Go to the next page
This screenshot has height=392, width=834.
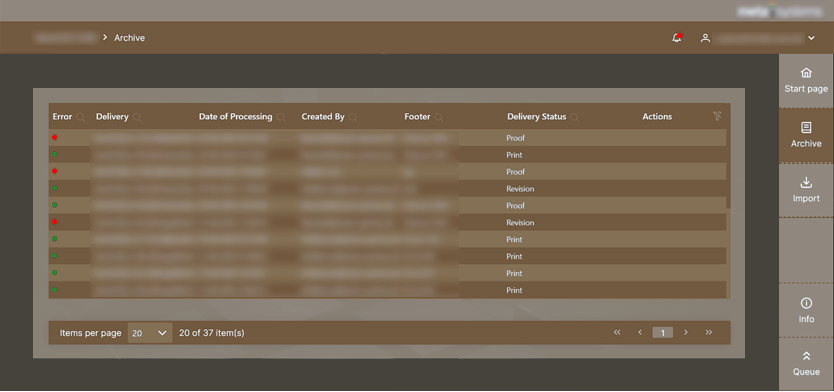click(x=686, y=332)
